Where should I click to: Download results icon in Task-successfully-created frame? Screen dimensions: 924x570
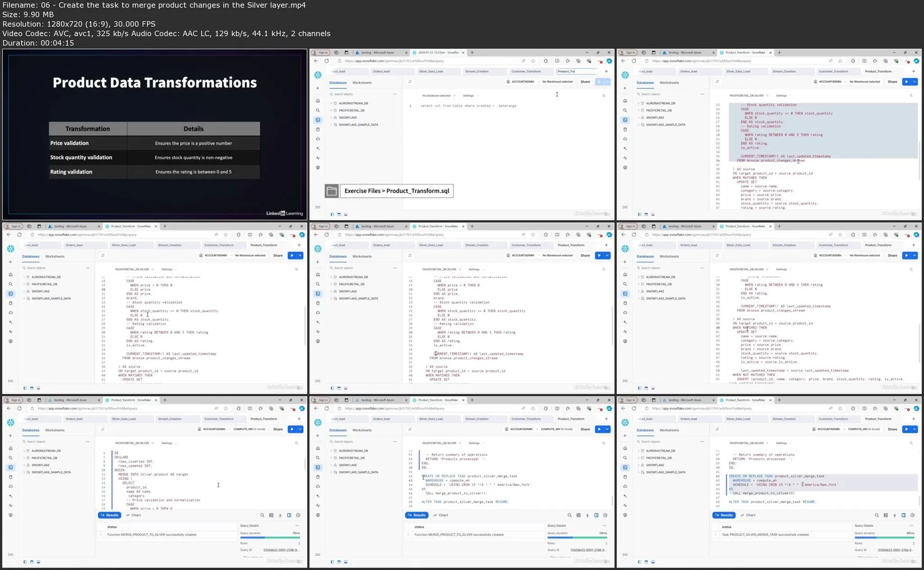tap(894, 515)
